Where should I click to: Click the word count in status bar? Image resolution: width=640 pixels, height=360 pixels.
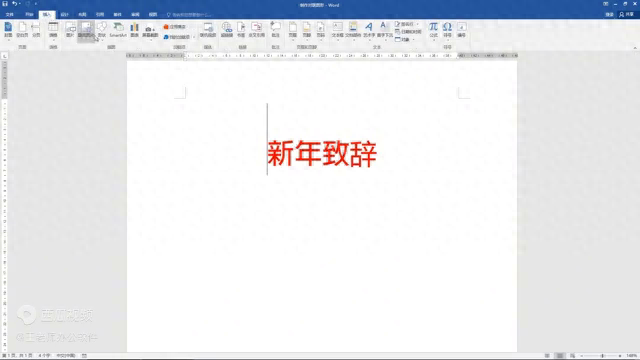44,356
